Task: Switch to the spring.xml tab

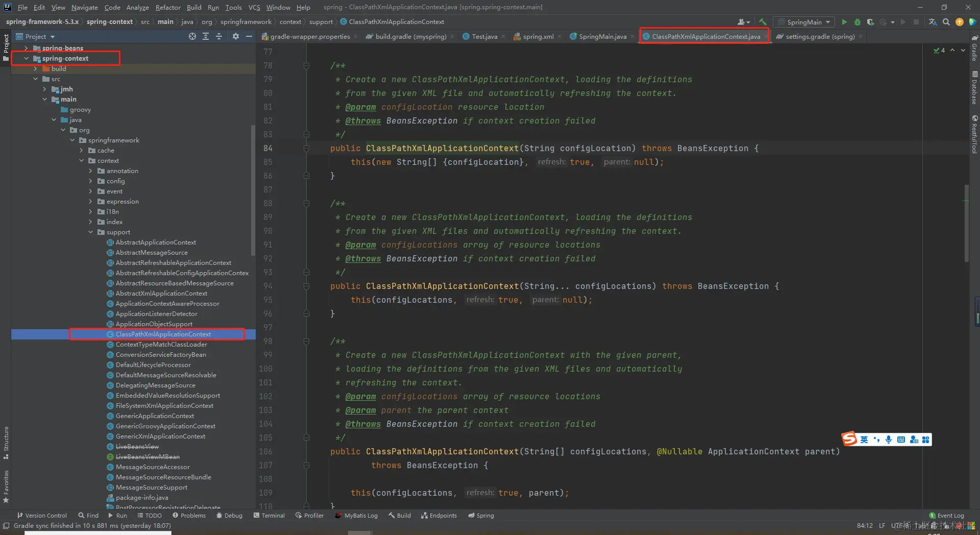Action: 537,36
